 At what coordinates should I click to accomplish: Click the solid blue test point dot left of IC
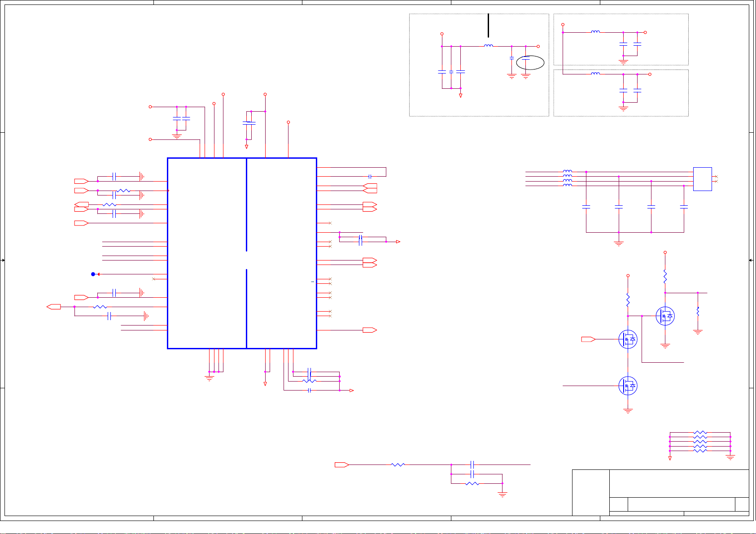93,274
